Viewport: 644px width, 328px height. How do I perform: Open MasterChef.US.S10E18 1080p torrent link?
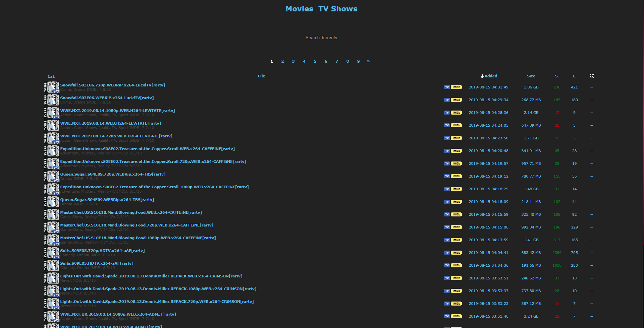pos(138,238)
